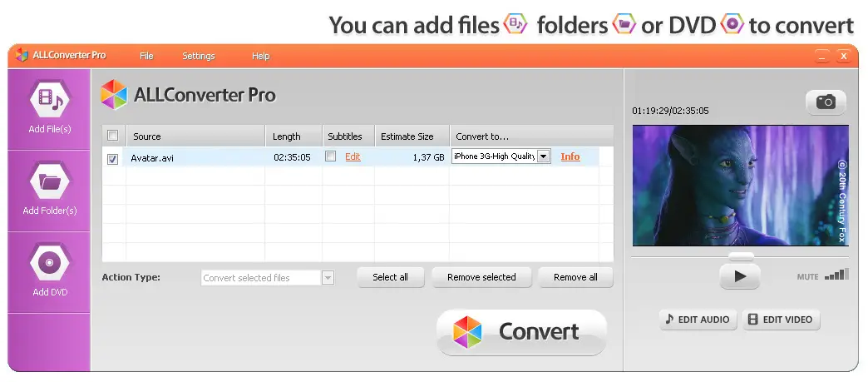
Task: Click the volume level bars indicator
Action: coord(836,275)
